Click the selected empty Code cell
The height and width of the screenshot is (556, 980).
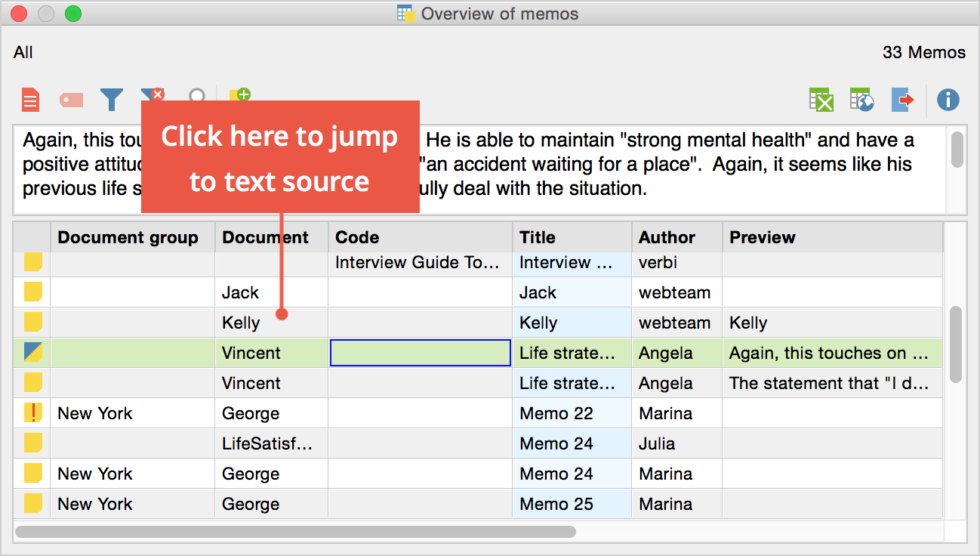pyautogui.click(x=421, y=353)
